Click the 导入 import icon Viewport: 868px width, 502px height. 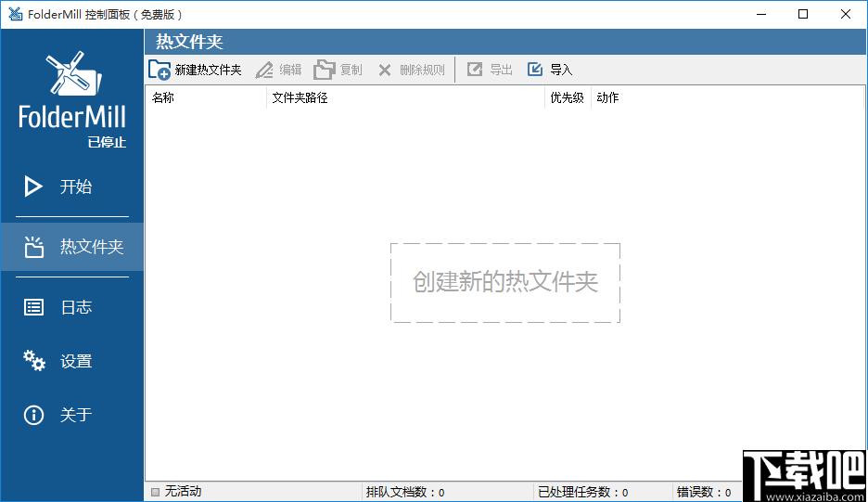(x=535, y=70)
